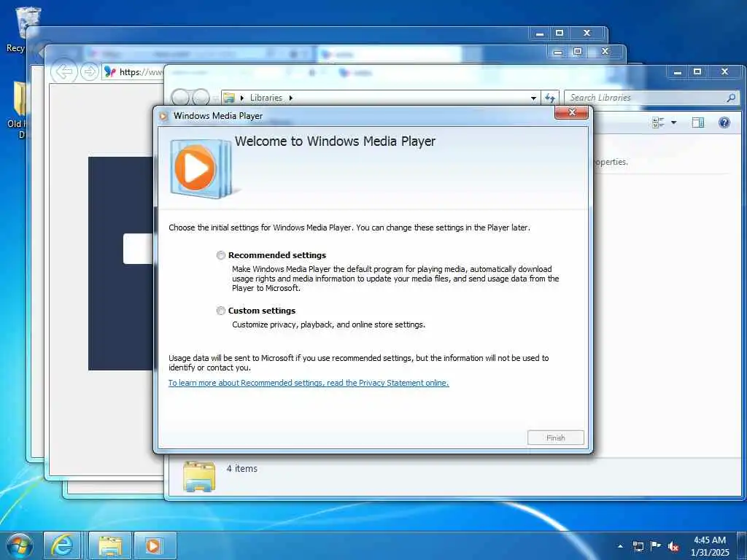Click the Finish button
Viewport: 747px width, 560px height.
pyautogui.click(x=555, y=437)
